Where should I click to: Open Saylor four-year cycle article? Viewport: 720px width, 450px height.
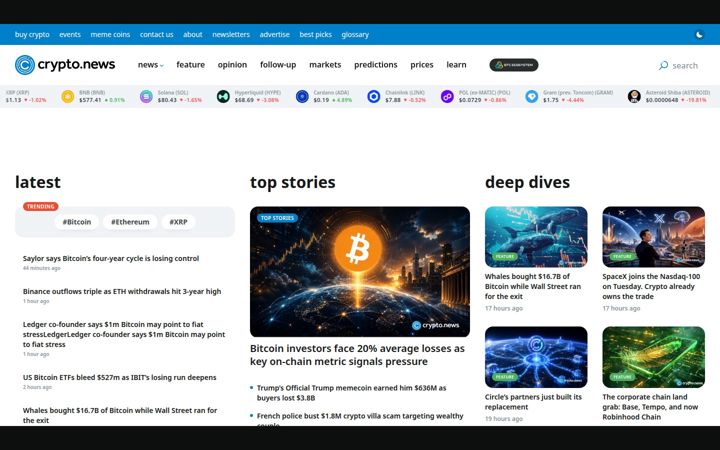[111, 259]
